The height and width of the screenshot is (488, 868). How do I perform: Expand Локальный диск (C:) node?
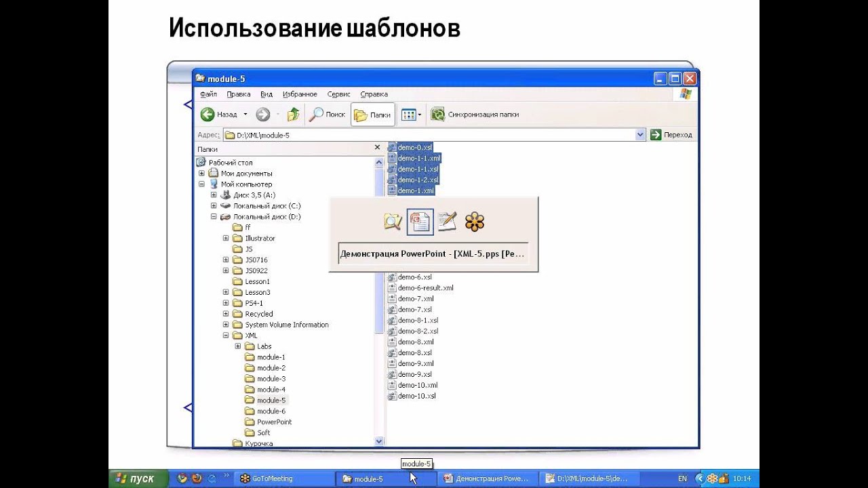coord(214,206)
